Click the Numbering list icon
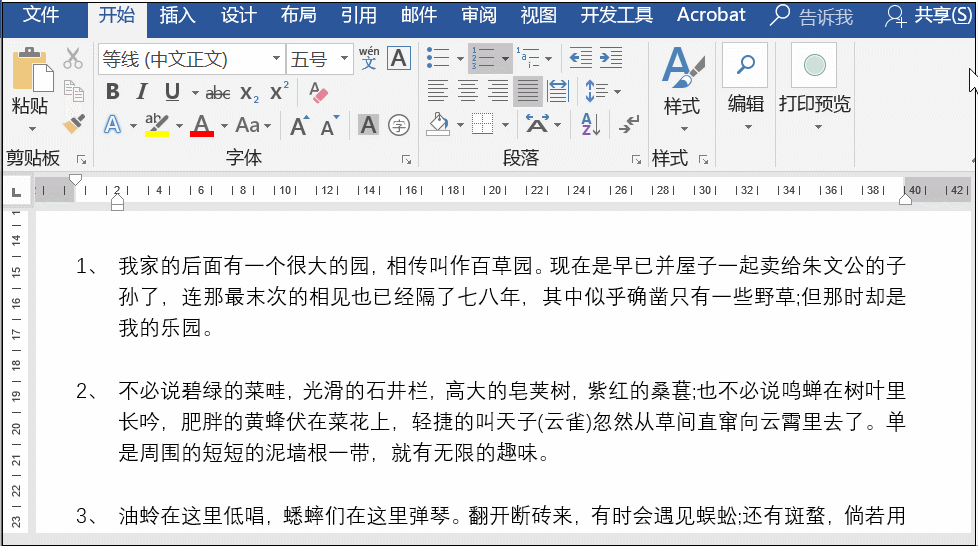The width and height of the screenshot is (978, 546). pos(483,58)
